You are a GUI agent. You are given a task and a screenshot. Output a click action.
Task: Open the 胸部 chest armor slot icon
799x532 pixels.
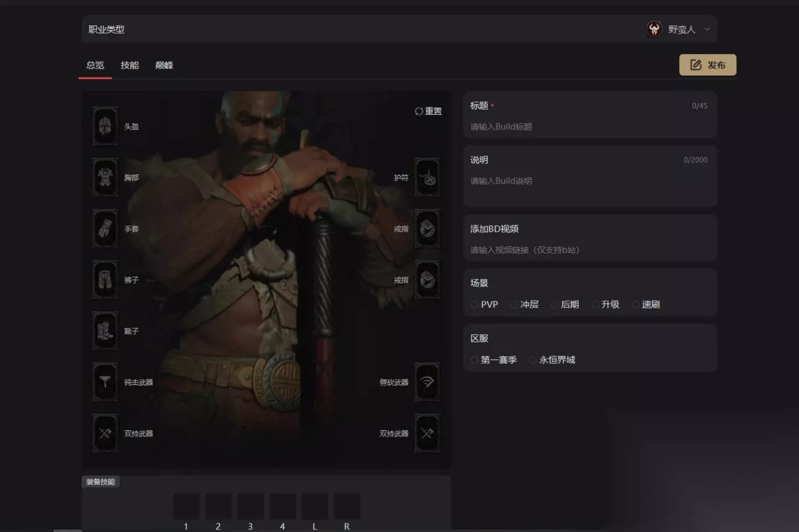pyautogui.click(x=105, y=177)
